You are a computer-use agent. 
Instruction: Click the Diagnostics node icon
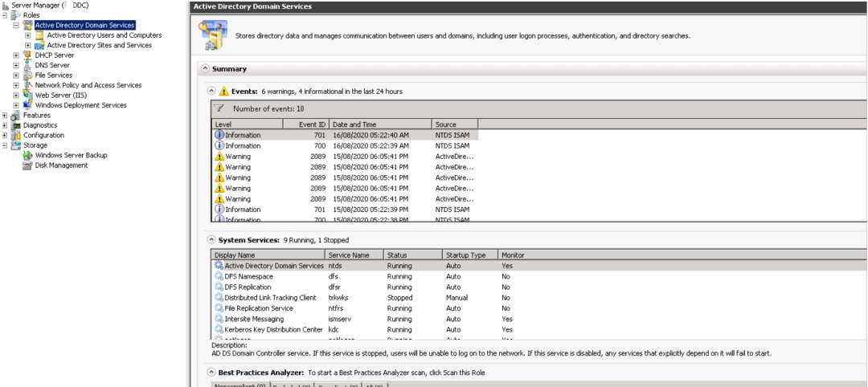15,125
